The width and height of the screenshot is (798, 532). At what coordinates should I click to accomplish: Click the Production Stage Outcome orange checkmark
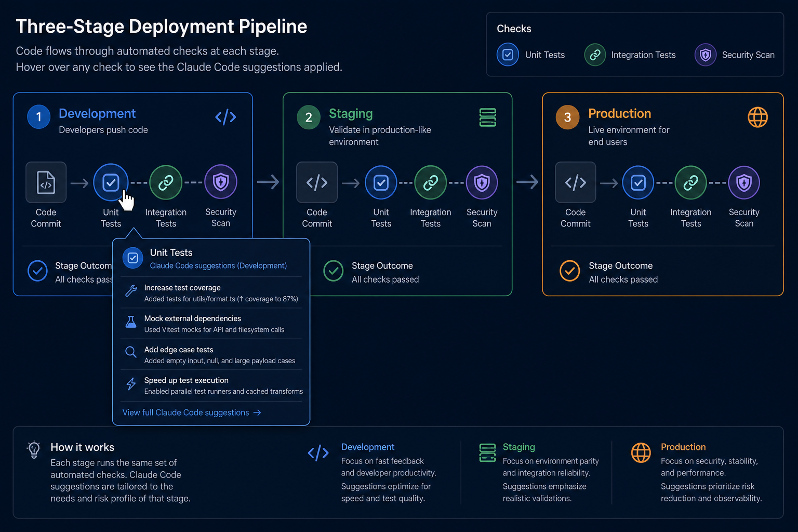tap(569, 271)
